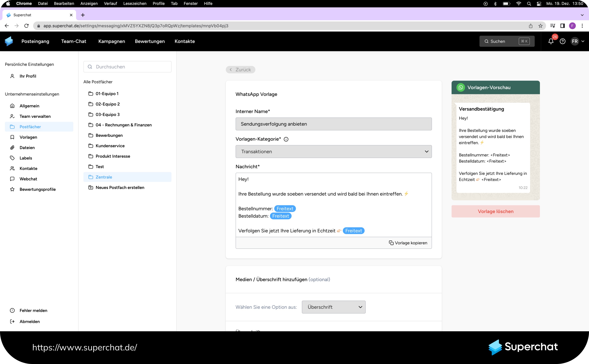Click the info icon beside Vorlagen-Kategorie
Screen dimensions: 589x364
pyautogui.click(x=286, y=139)
